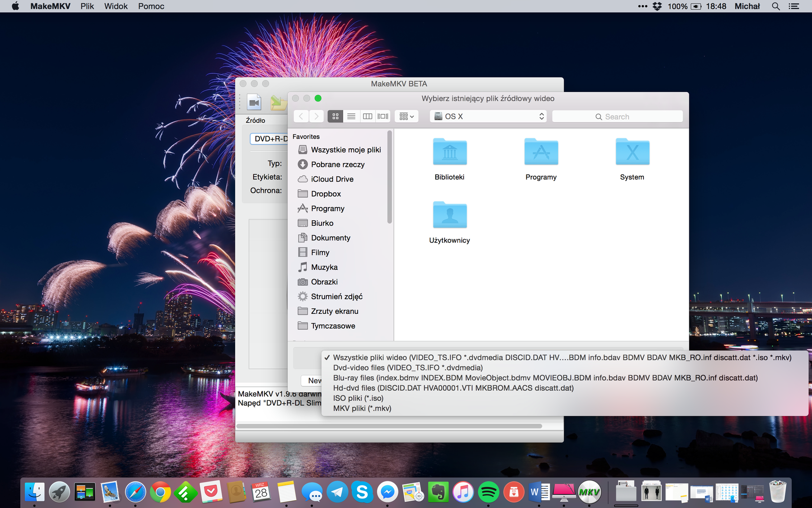The image size is (812, 508).
Task: Open Spotlight search in menu bar
Action: pyautogui.click(x=776, y=6)
